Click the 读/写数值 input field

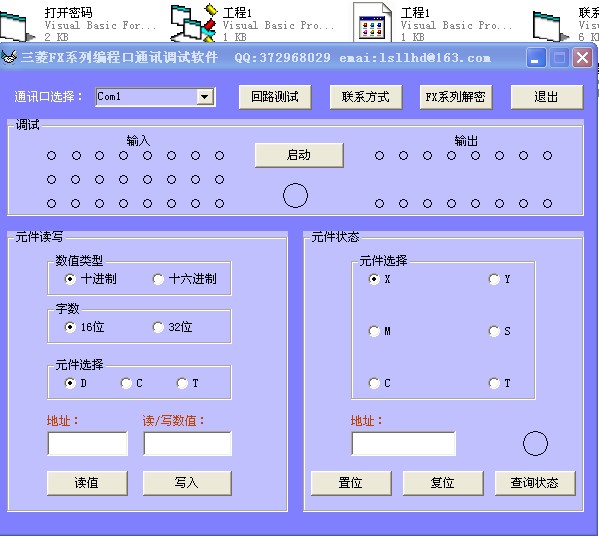[x=187, y=444]
